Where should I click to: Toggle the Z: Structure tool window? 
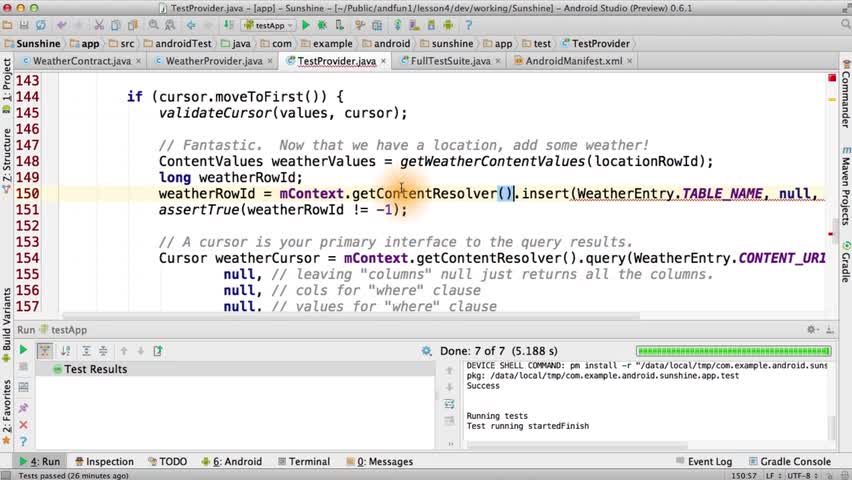tap(7, 160)
